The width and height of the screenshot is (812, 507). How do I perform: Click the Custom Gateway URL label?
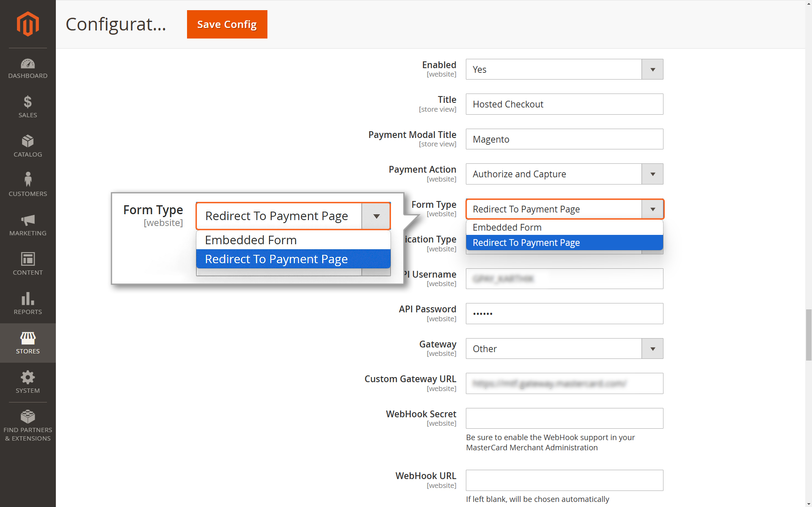click(x=410, y=379)
